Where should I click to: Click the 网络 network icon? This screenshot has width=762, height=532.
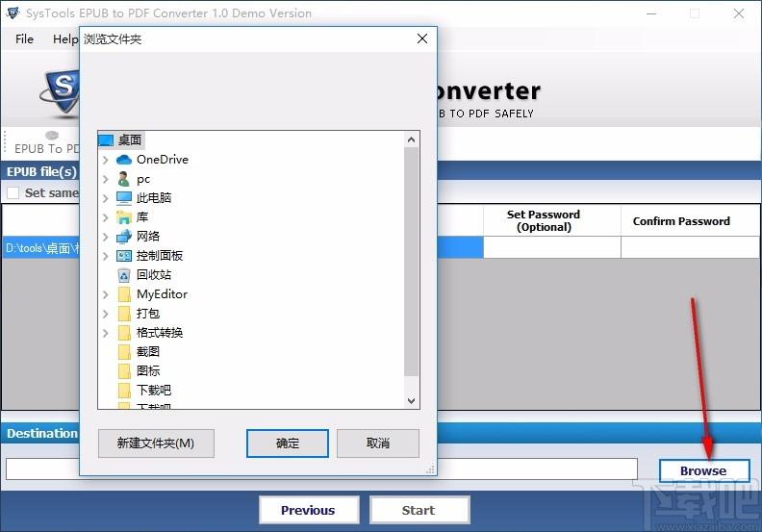124,236
